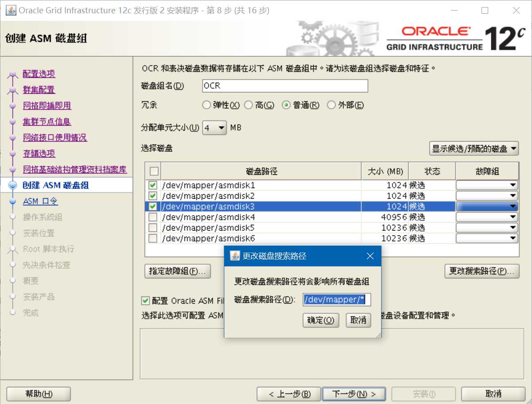The width and height of the screenshot is (532, 404).
Task: Click the 指定故障组(F)... button
Action: [177, 271]
